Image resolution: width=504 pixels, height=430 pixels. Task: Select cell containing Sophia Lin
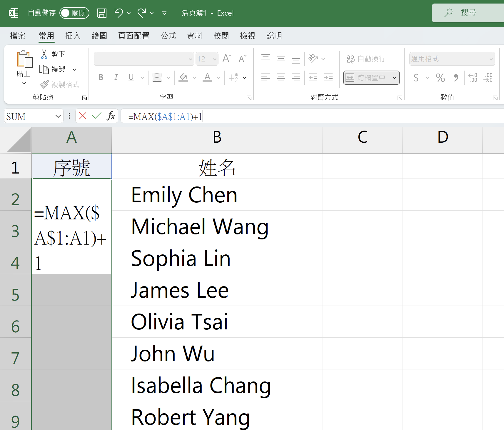tap(217, 258)
